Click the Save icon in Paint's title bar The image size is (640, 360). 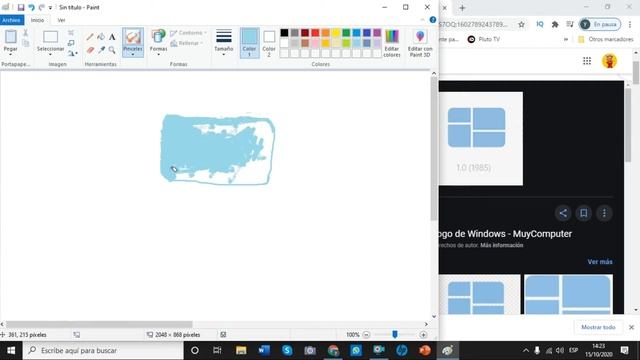[20, 7]
